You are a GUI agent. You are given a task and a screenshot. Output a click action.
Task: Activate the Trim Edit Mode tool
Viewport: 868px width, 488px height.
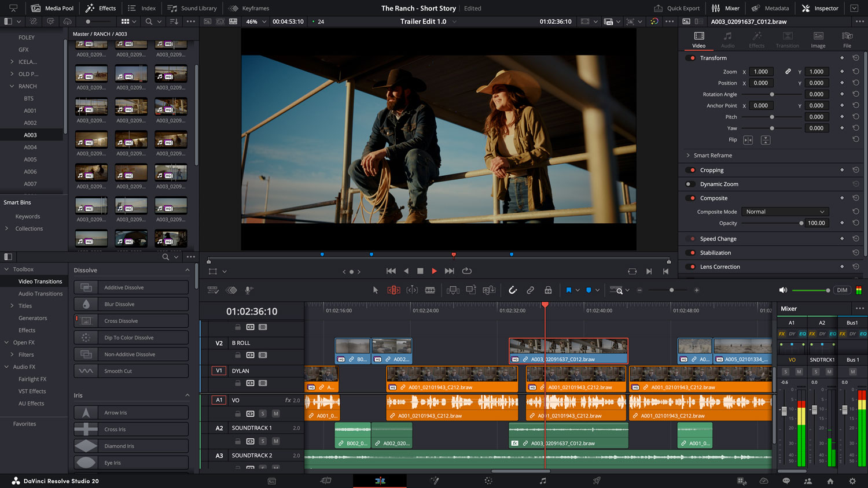(393, 290)
